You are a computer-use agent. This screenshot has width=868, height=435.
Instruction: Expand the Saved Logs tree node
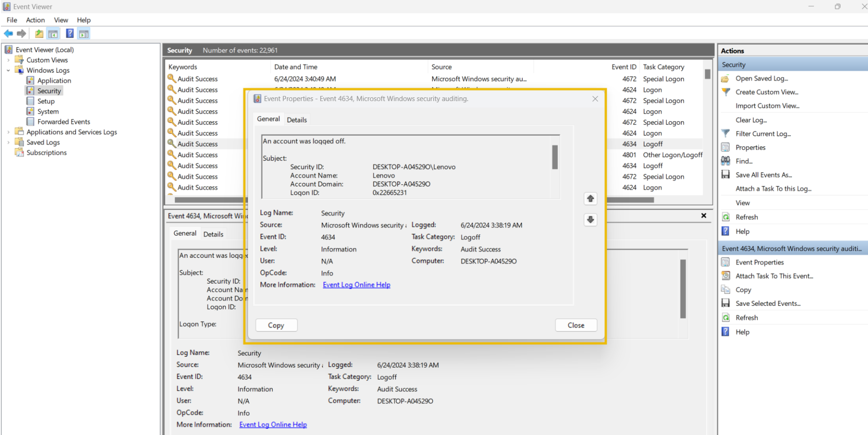pyautogui.click(x=8, y=142)
